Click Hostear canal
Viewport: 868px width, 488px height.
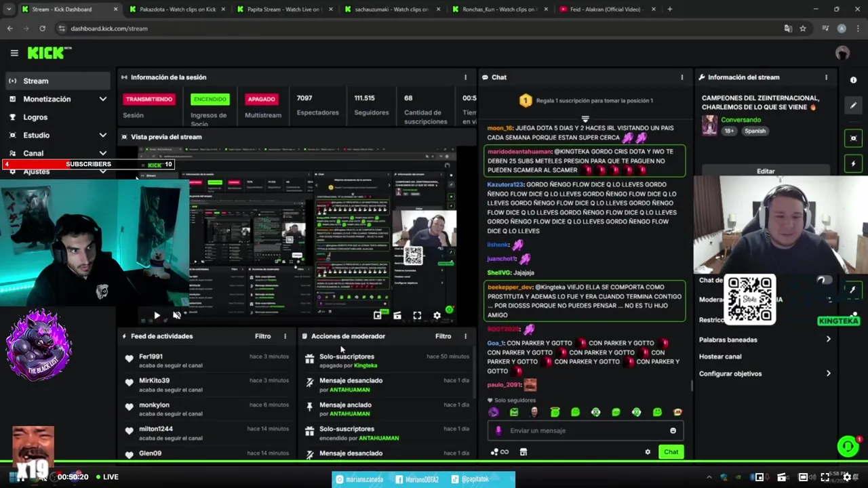[x=720, y=357]
